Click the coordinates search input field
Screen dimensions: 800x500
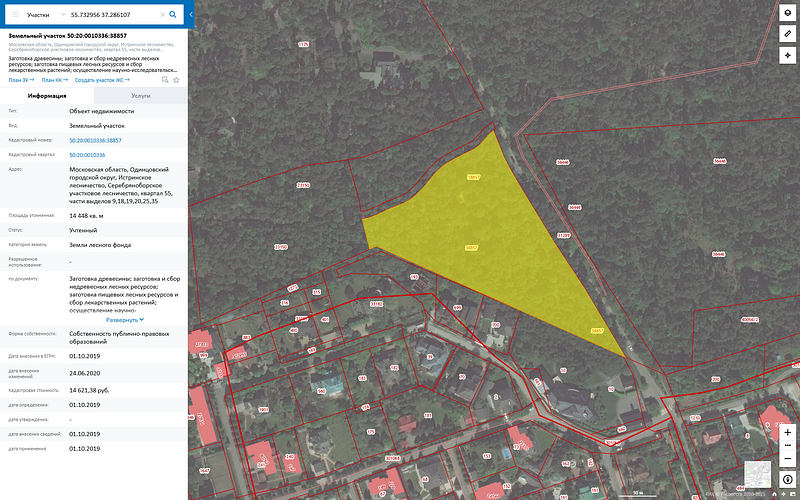(x=110, y=15)
